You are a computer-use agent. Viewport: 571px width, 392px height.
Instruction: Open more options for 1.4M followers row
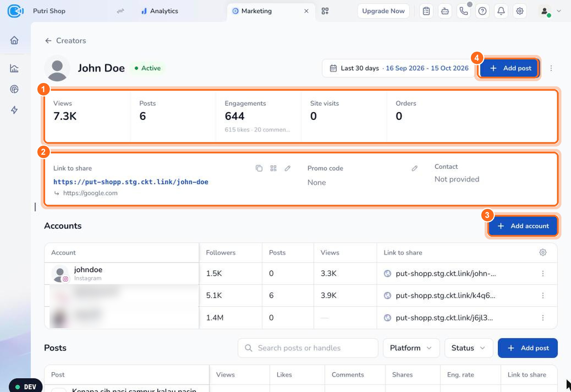pyautogui.click(x=543, y=318)
